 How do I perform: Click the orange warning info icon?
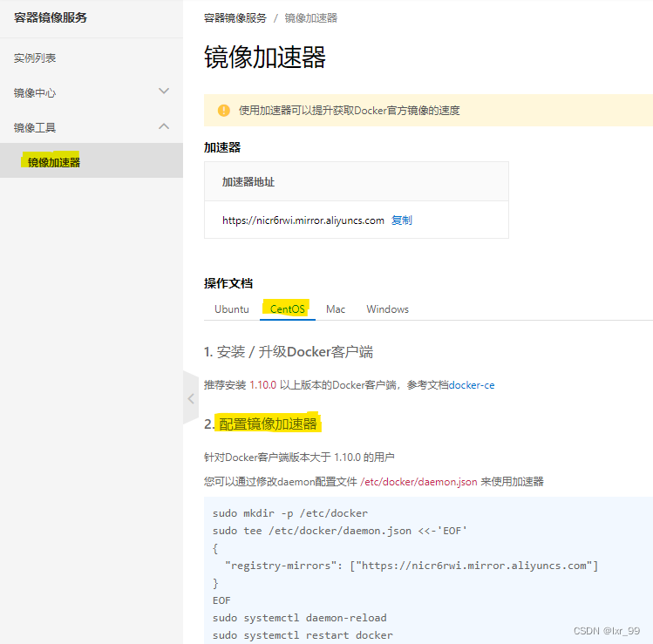(224, 111)
